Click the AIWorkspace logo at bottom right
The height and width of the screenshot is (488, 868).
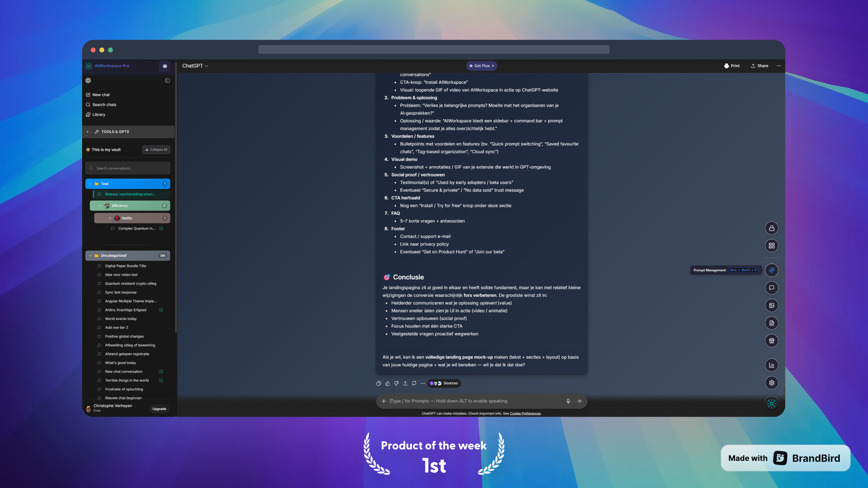pos(772,403)
